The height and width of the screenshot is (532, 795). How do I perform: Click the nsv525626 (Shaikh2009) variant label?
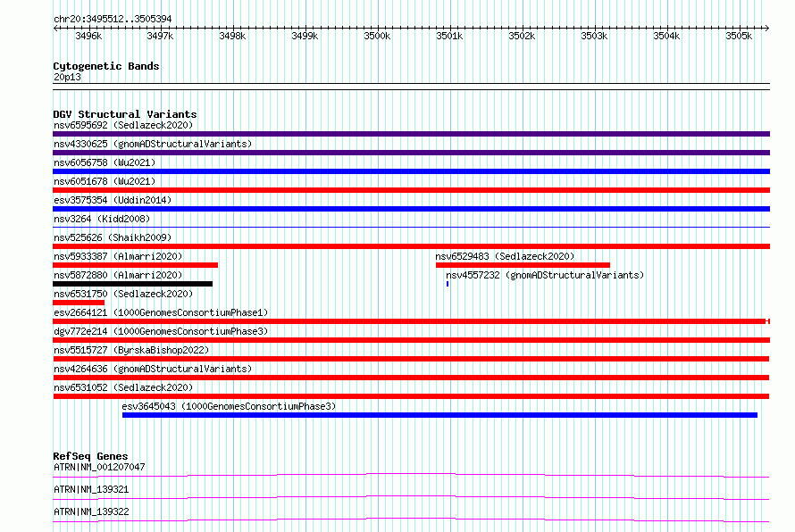pos(113,237)
